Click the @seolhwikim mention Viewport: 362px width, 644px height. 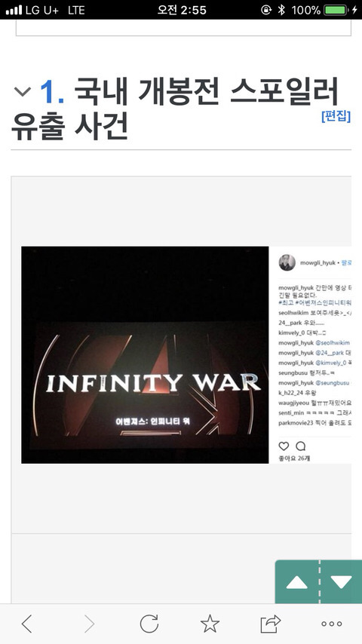(333, 343)
